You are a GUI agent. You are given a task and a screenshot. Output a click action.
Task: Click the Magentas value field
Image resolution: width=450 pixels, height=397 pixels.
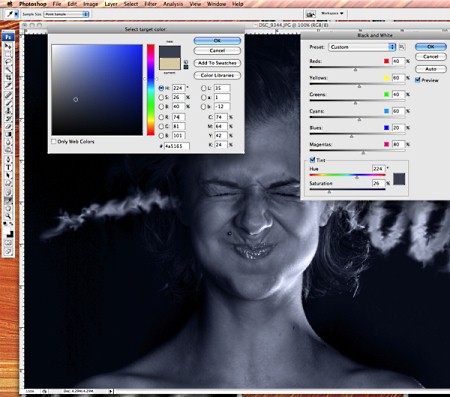coord(398,144)
